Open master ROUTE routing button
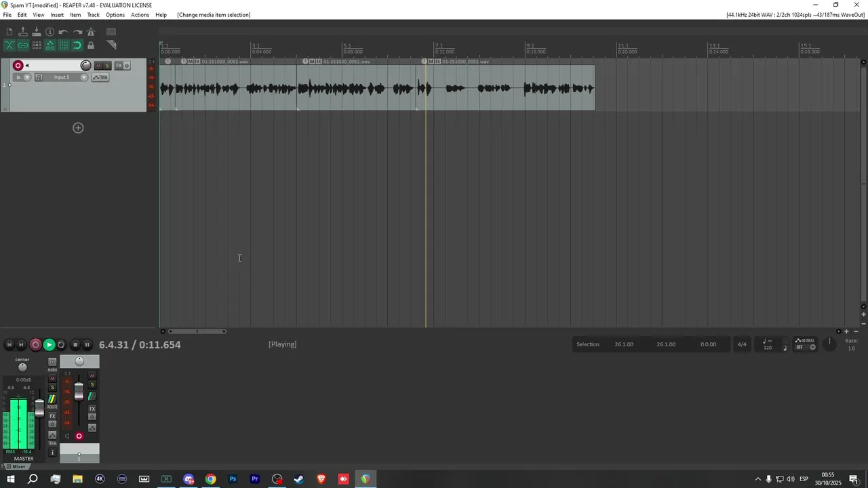The width and height of the screenshot is (868, 488). (52, 399)
